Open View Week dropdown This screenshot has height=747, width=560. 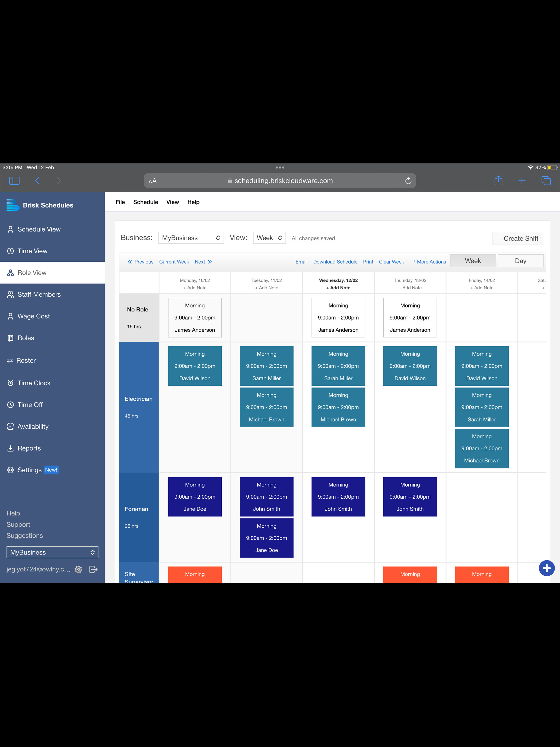point(269,238)
